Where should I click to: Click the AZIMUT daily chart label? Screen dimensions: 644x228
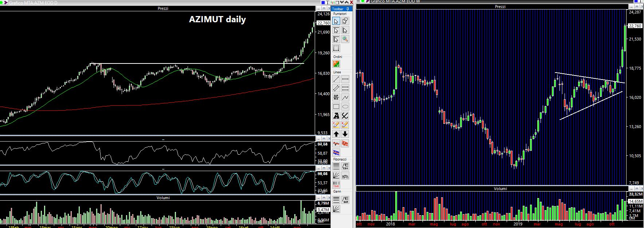217,19
